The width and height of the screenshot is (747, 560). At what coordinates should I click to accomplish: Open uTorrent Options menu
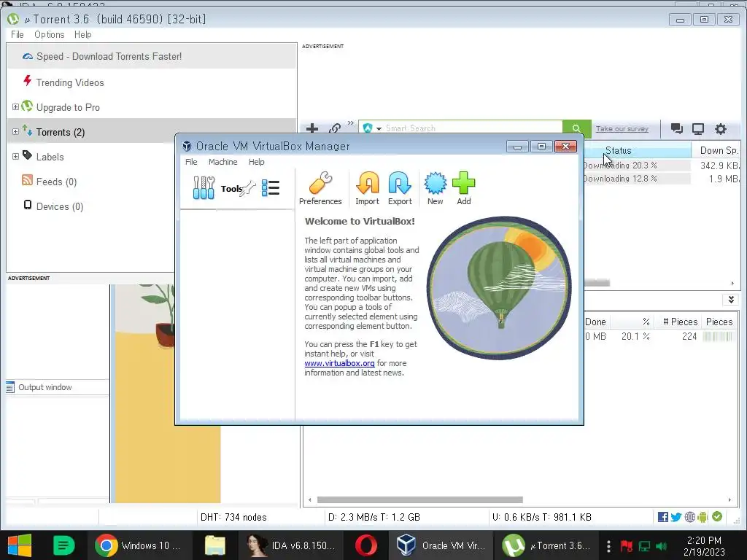coord(49,34)
